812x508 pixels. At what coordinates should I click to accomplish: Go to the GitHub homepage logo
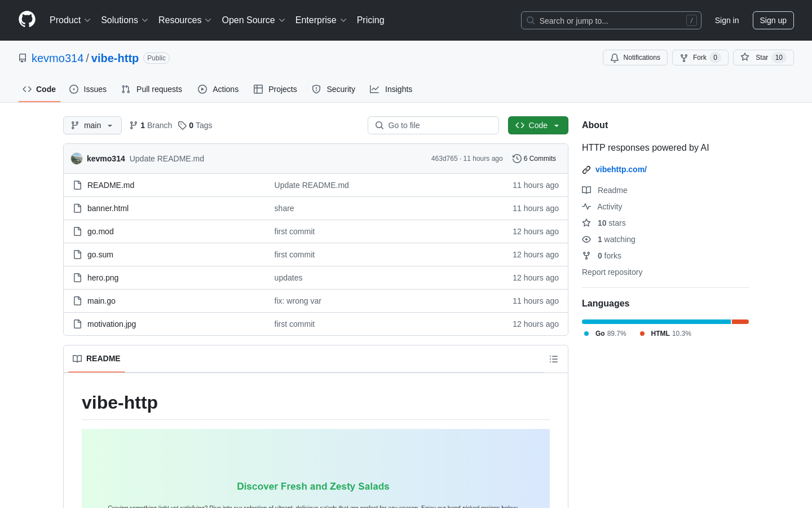pos(27,20)
